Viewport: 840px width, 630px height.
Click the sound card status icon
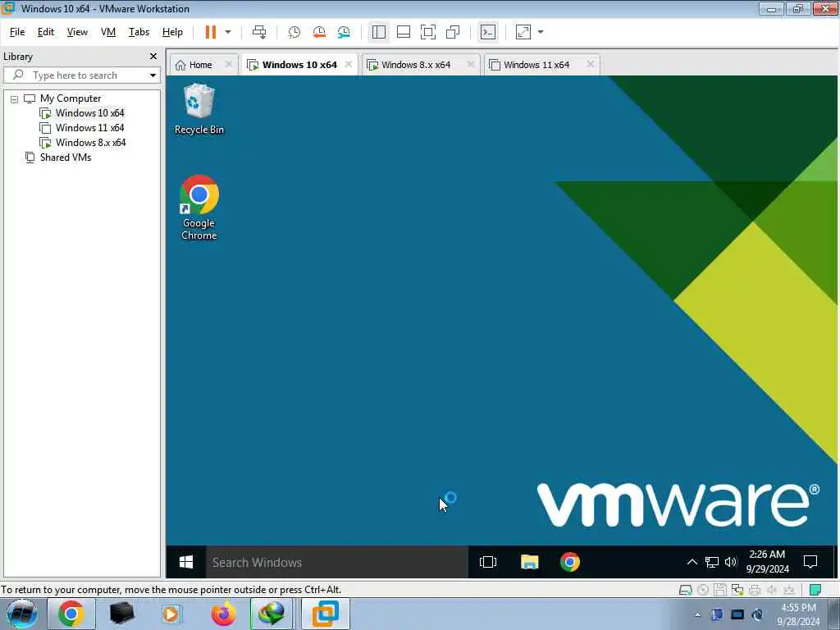771,590
